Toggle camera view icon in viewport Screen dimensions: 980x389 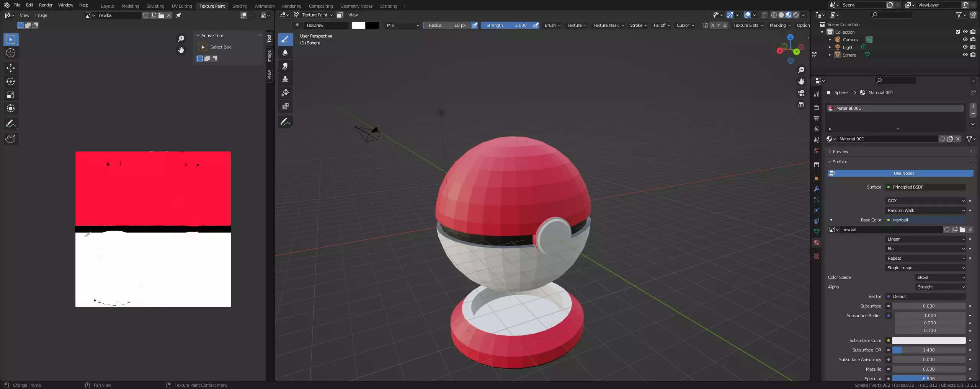point(801,93)
